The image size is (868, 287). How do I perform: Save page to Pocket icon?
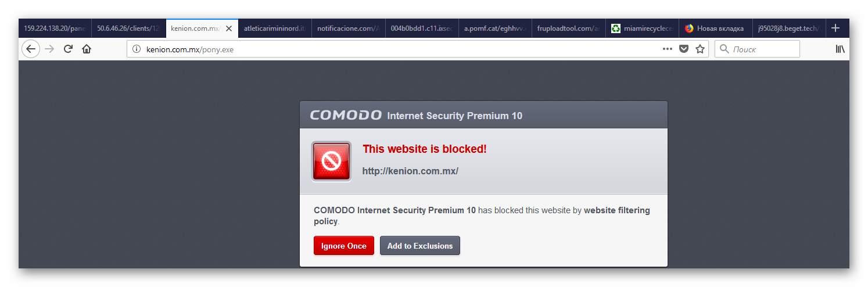[x=684, y=49]
